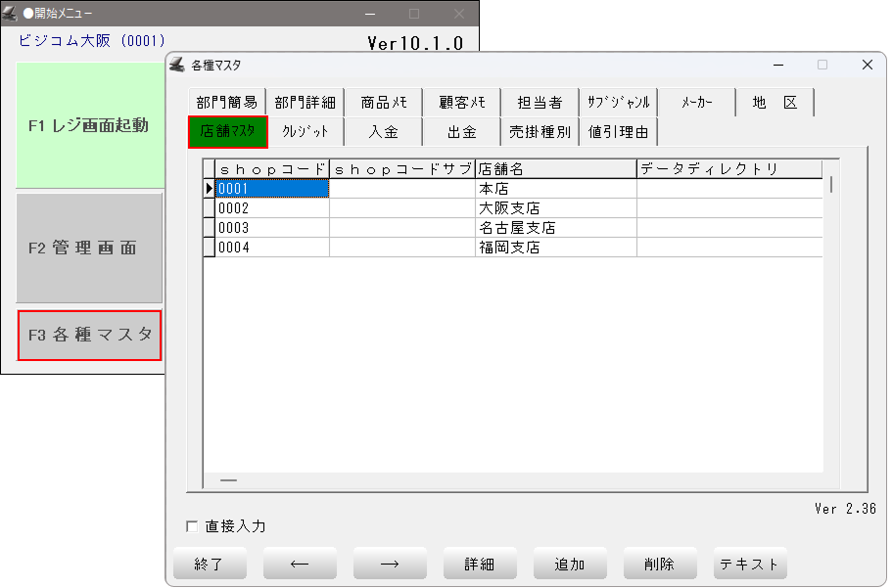This screenshot has height=588, width=892.
Task: Click the 削除 button
Action: click(659, 564)
